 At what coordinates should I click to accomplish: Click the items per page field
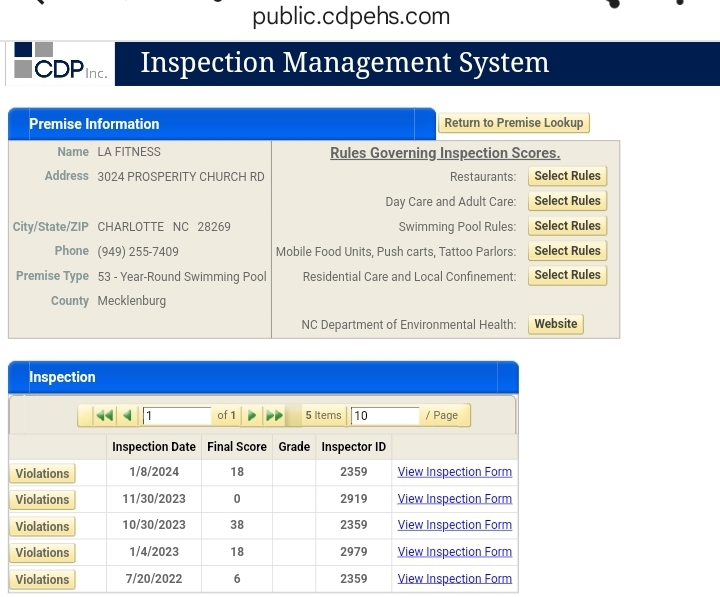[384, 416]
